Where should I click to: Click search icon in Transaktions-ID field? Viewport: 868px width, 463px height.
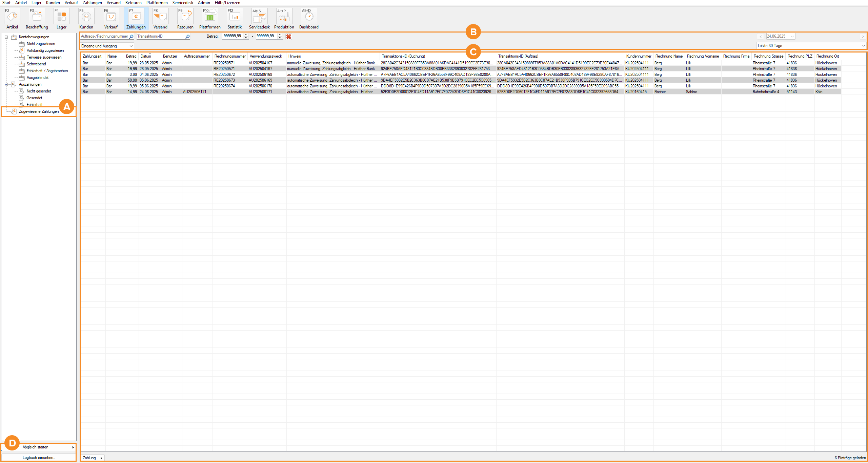coord(187,37)
